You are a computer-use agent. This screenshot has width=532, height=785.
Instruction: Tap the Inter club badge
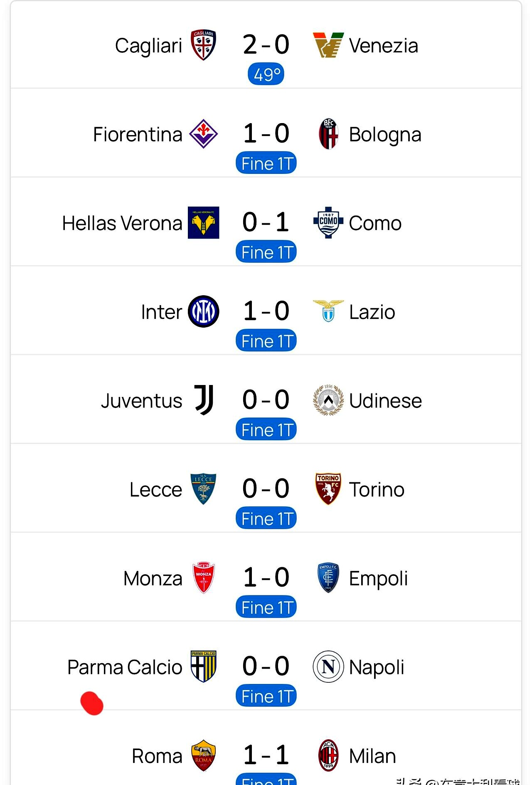click(x=203, y=311)
